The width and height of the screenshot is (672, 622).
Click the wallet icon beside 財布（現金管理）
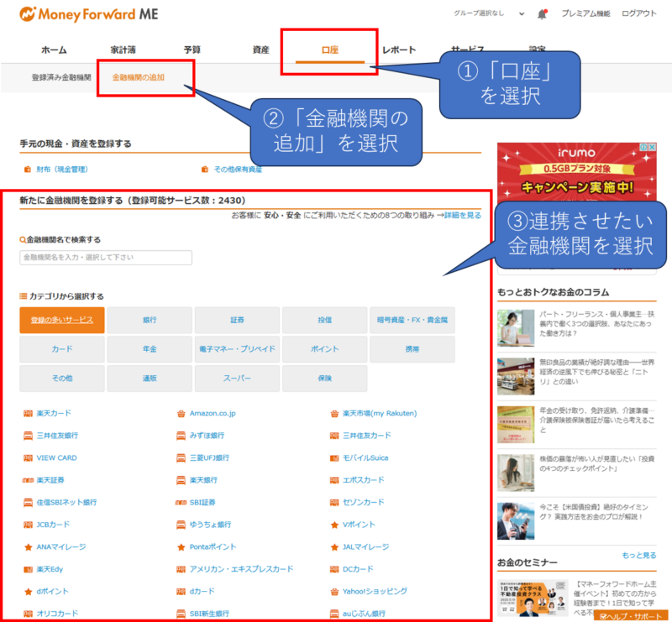tap(28, 170)
